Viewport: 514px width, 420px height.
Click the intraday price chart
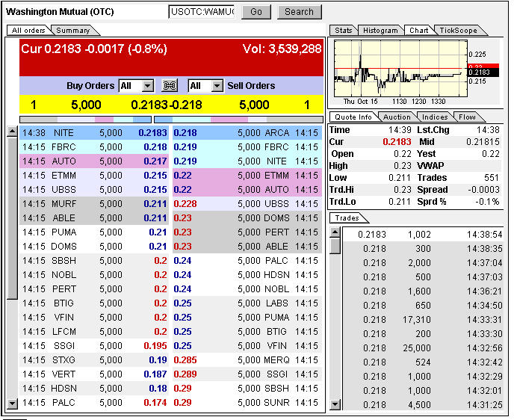[400, 69]
